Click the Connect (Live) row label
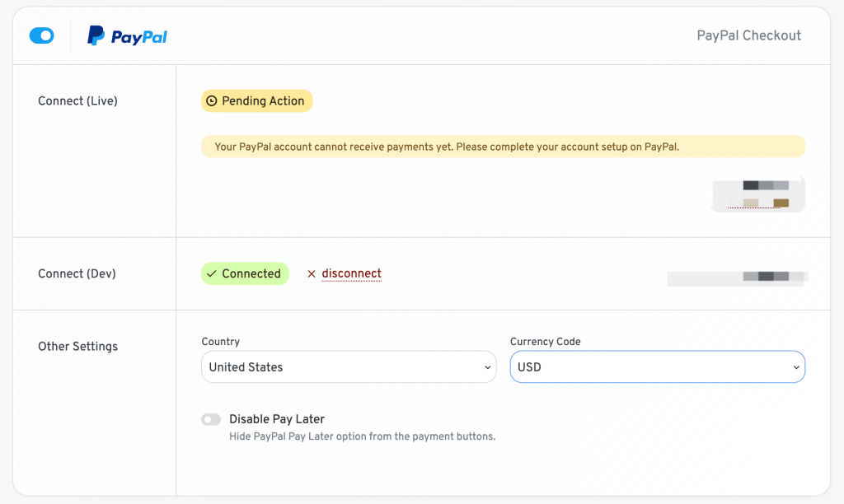The width and height of the screenshot is (844, 504). click(x=77, y=101)
